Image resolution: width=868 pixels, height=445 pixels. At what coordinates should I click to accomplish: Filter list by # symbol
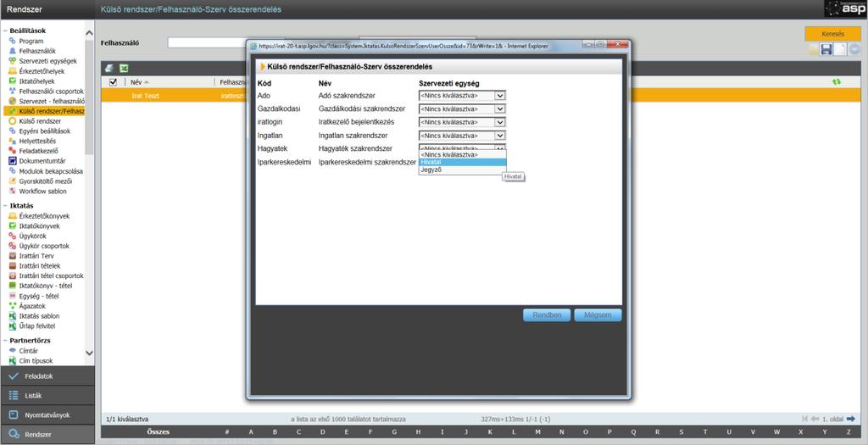click(x=227, y=431)
